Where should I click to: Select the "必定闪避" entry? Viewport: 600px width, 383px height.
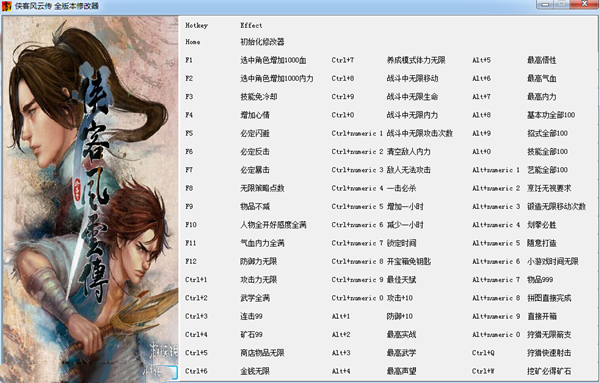click(x=255, y=133)
